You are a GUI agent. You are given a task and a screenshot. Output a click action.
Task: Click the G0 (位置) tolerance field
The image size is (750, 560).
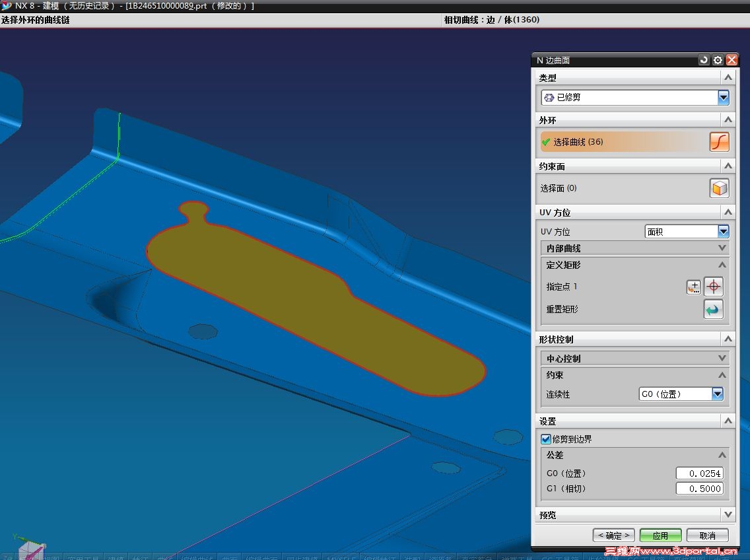[x=699, y=473]
